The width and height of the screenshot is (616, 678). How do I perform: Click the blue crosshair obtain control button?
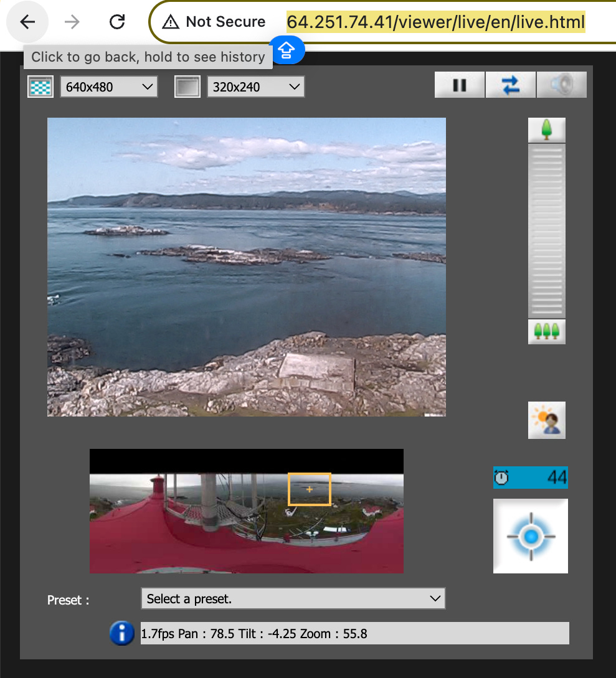coord(530,536)
